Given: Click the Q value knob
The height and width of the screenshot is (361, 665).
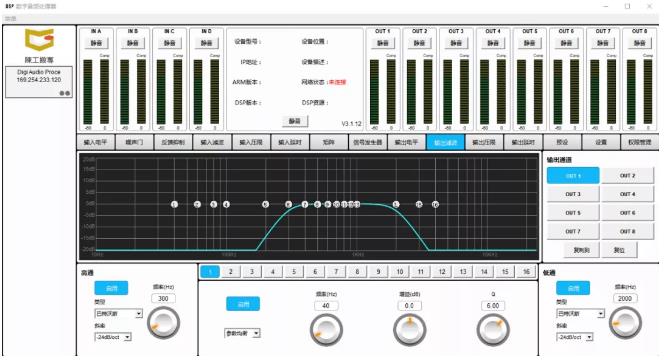Looking at the screenshot, I should tap(493, 330).
